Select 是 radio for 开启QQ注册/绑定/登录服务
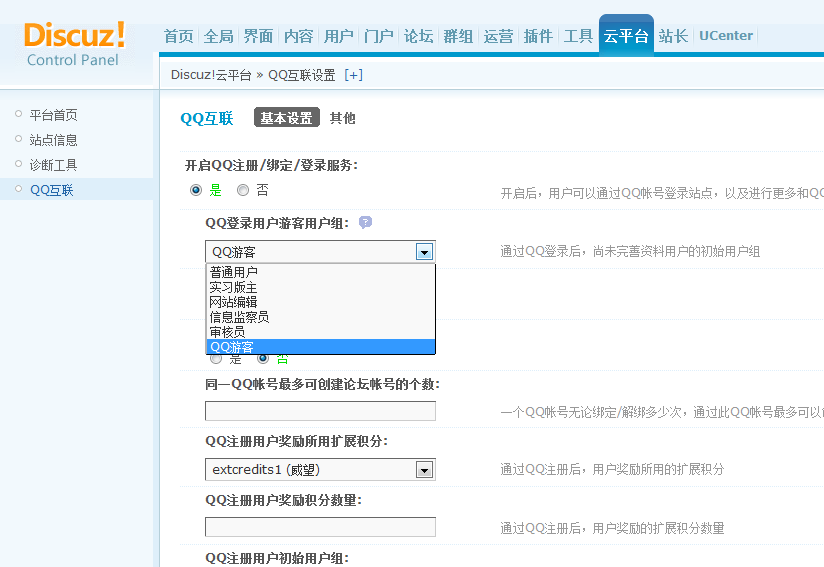 [196, 190]
